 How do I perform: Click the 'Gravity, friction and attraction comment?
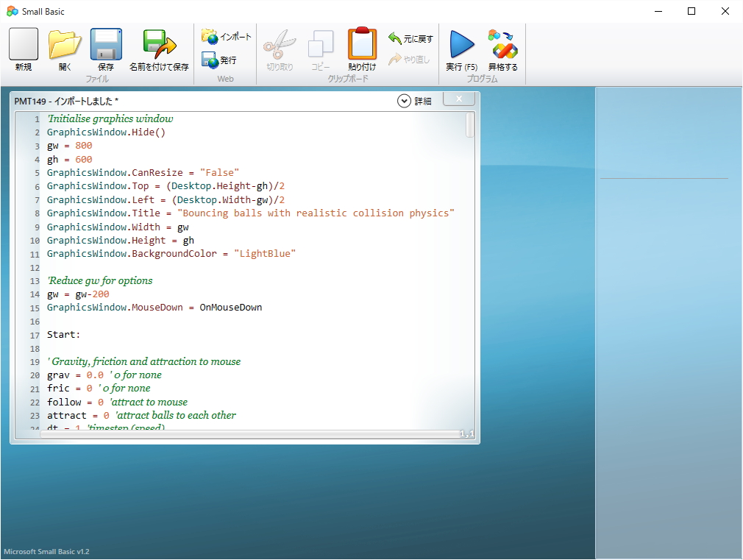(144, 361)
